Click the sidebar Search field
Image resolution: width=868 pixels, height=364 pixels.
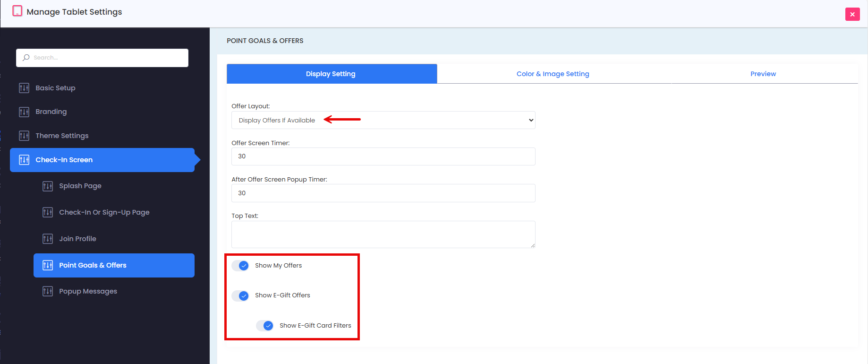tap(102, 58)
